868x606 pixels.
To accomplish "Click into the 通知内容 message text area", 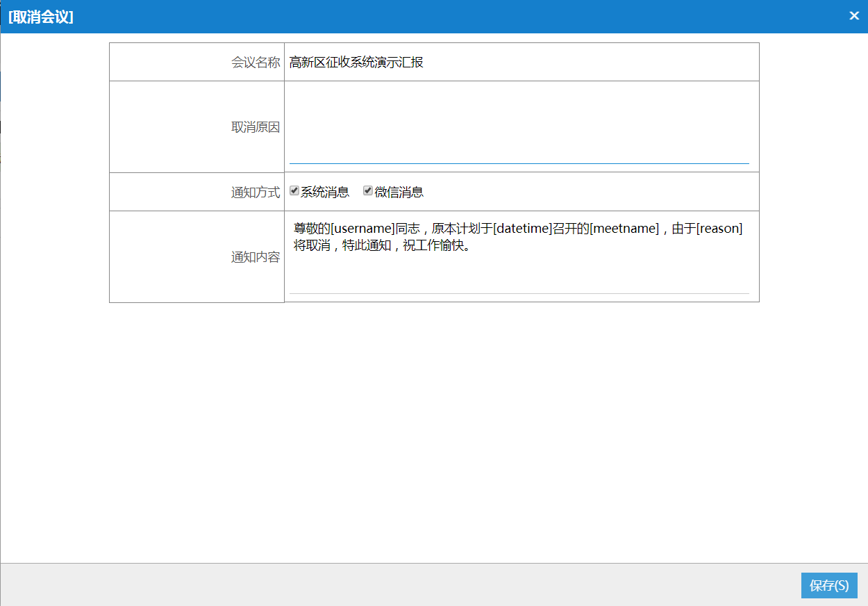I will tap(519, 255).
